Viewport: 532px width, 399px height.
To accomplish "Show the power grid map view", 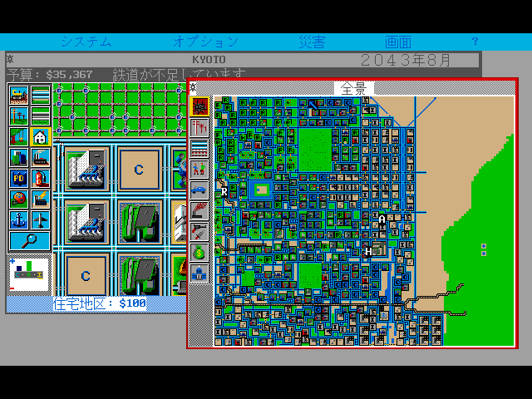I will (x=199, y=127).
